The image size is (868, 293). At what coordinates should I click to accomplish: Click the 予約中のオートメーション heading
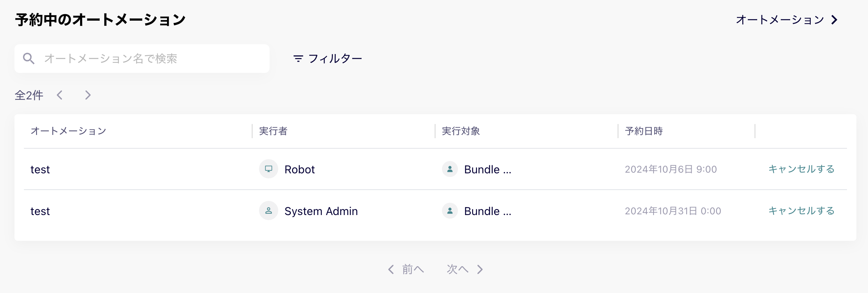point(100,20)
